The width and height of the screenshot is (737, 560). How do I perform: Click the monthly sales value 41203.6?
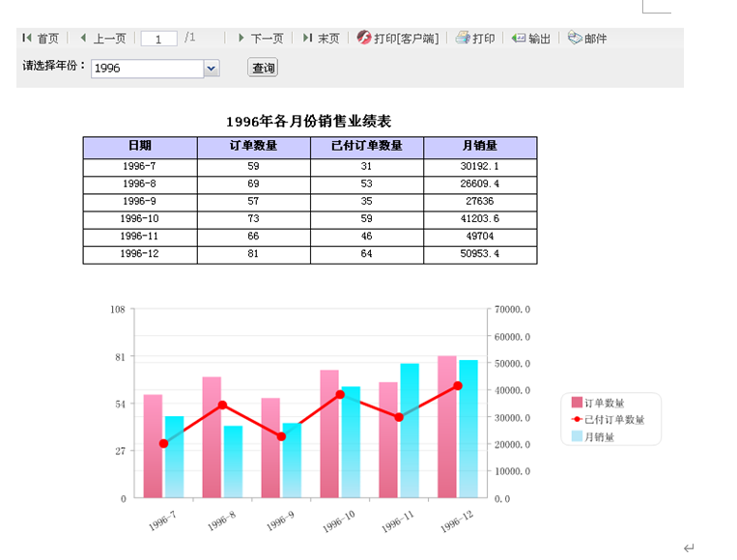click(x=480, y=218)
